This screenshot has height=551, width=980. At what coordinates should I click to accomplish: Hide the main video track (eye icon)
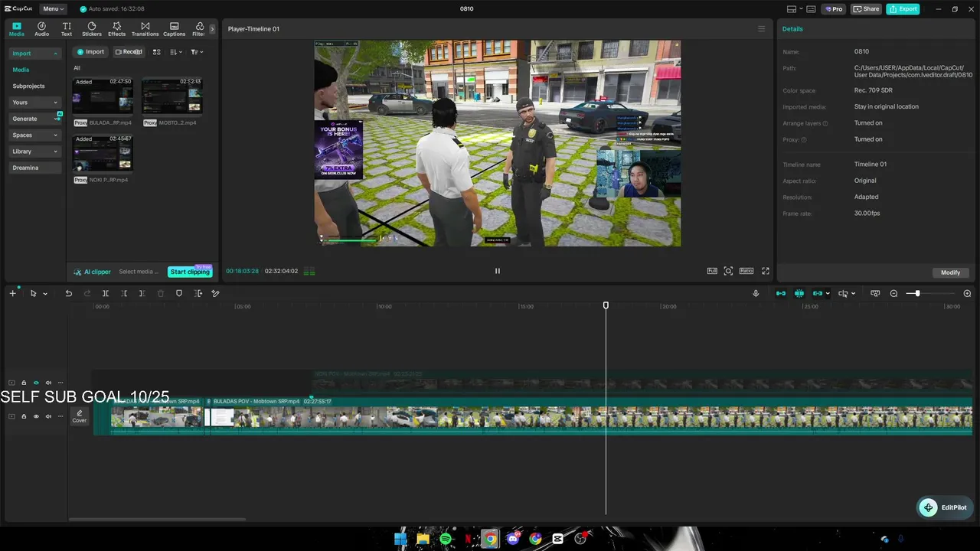pyautogui.click(x=36, y=416)
